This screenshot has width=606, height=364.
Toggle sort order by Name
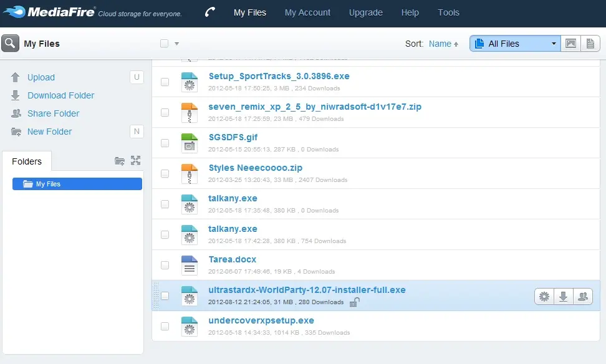tap(443, 44)
